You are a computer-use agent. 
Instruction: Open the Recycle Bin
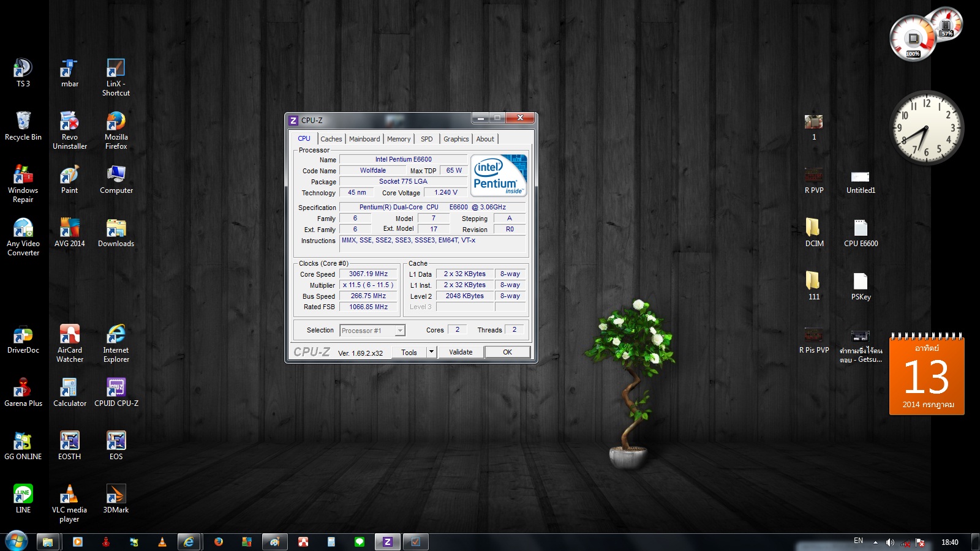tap(23, 126)
